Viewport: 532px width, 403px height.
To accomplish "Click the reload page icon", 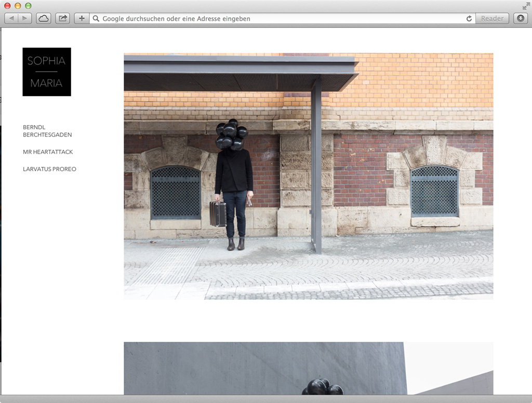I will coord(469,19).
